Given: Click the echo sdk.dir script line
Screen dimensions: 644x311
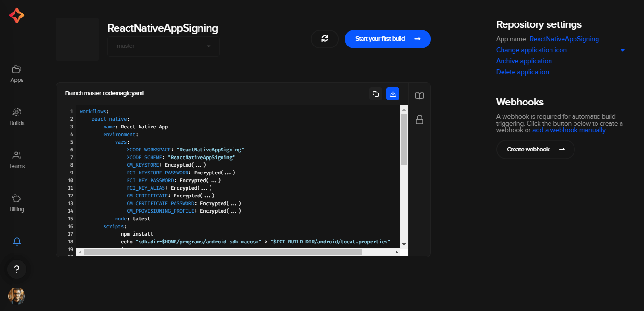Looking at the screenshot, I should tap(253, 242).
